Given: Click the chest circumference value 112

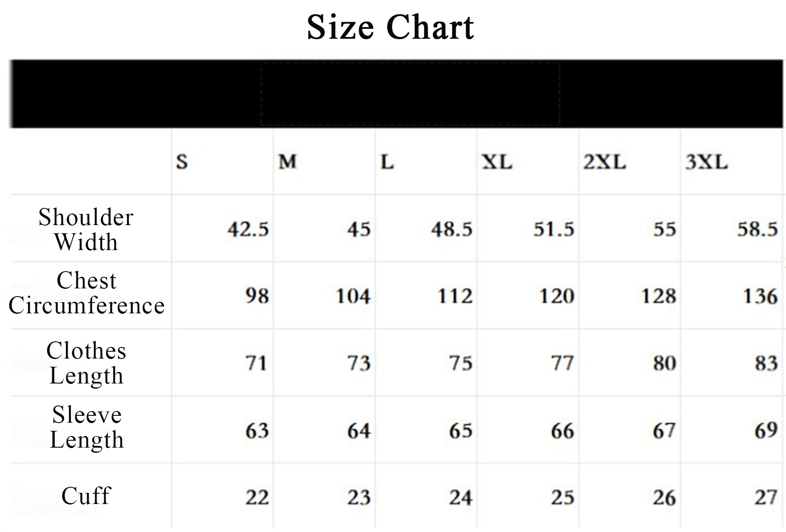Looking at the screenshot, I should [x=455, y=296].
